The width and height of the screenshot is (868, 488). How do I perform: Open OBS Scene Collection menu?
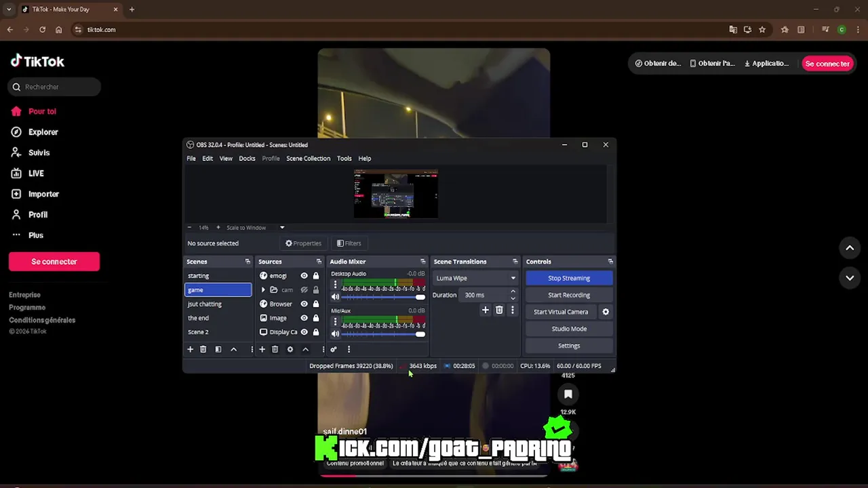pos(308,159)
